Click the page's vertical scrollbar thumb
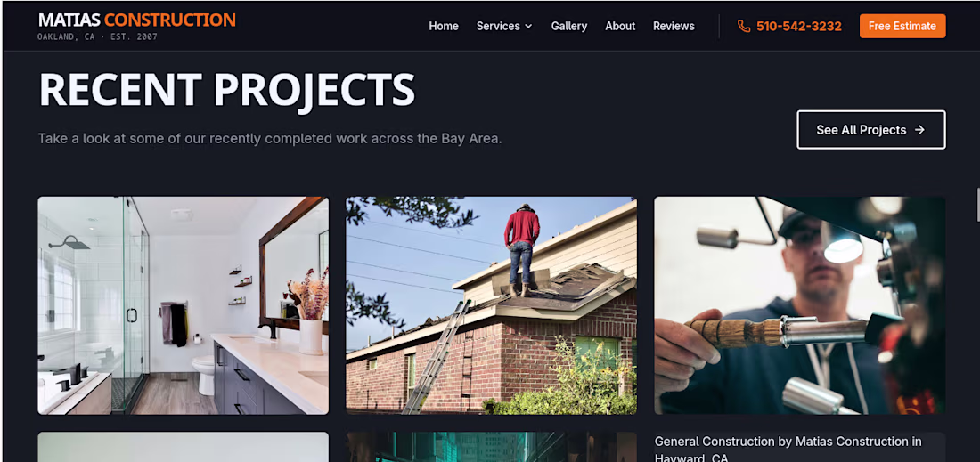 tap(978, 205)
